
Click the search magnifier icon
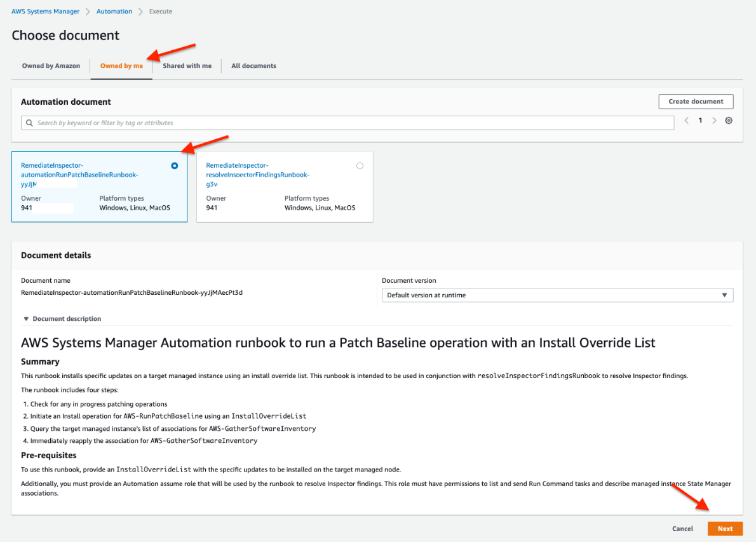pos(30,122)
